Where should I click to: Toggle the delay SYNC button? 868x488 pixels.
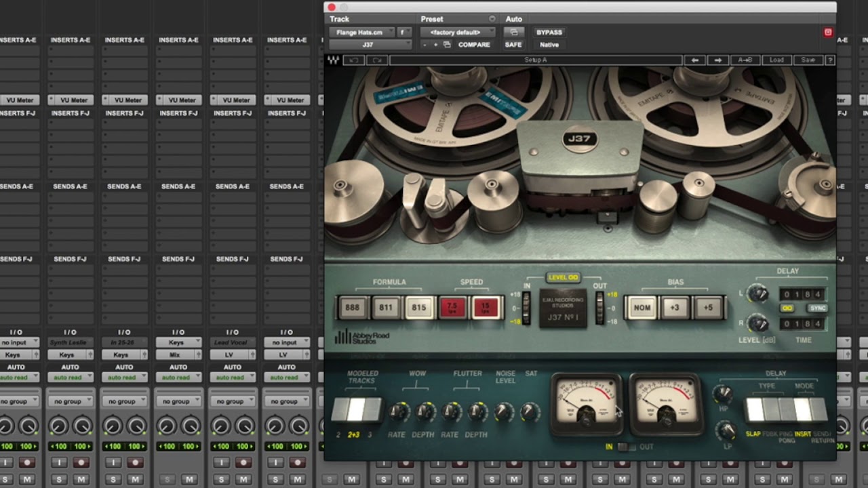tap(817, 308)
